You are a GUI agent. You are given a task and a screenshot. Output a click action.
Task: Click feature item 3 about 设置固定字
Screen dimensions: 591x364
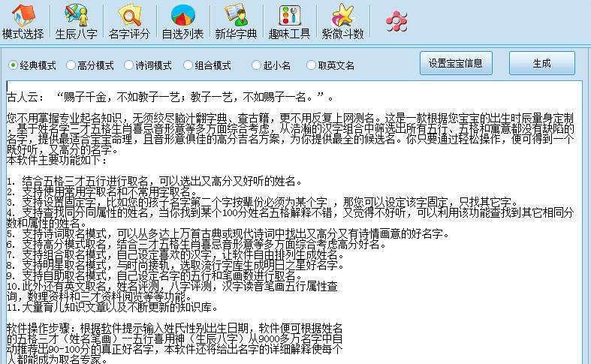pos(263,202)
